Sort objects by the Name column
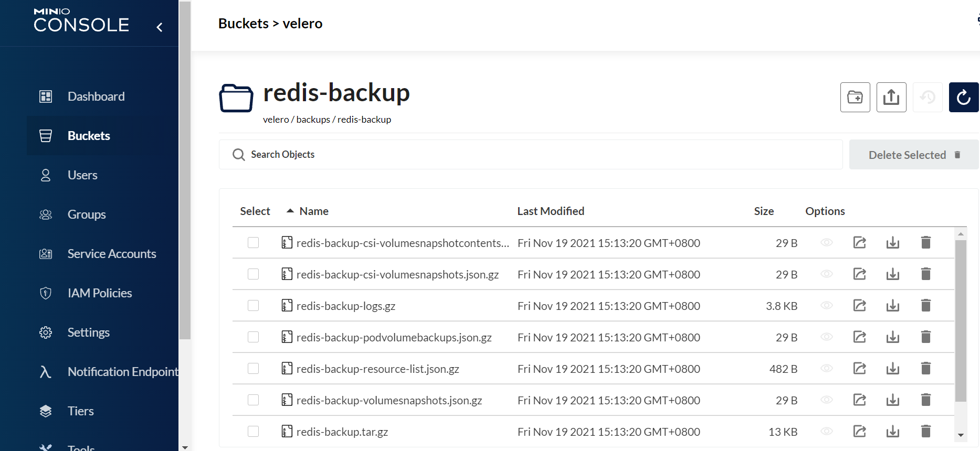This screenshot has width=980, height=451. coord(313,211)
